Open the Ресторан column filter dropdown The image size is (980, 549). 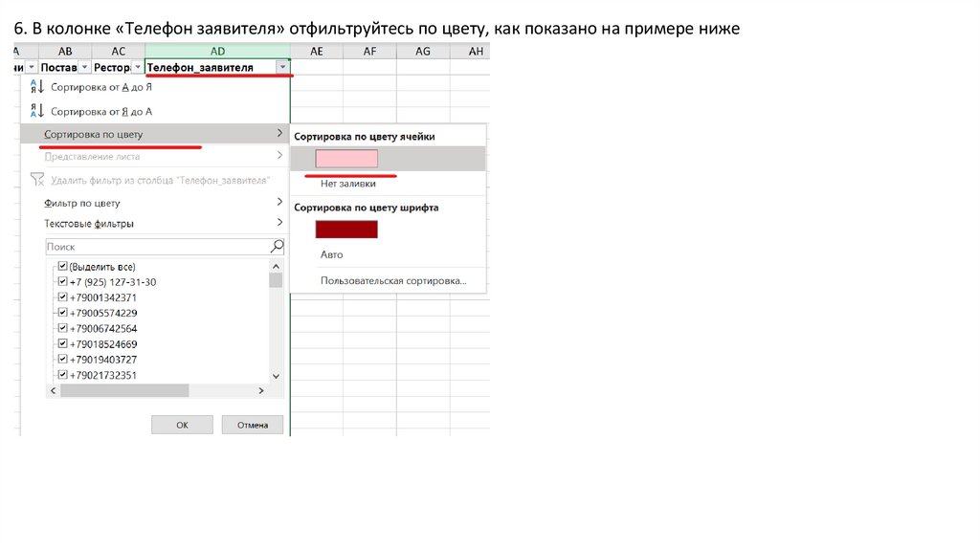(x=138, y=67)
